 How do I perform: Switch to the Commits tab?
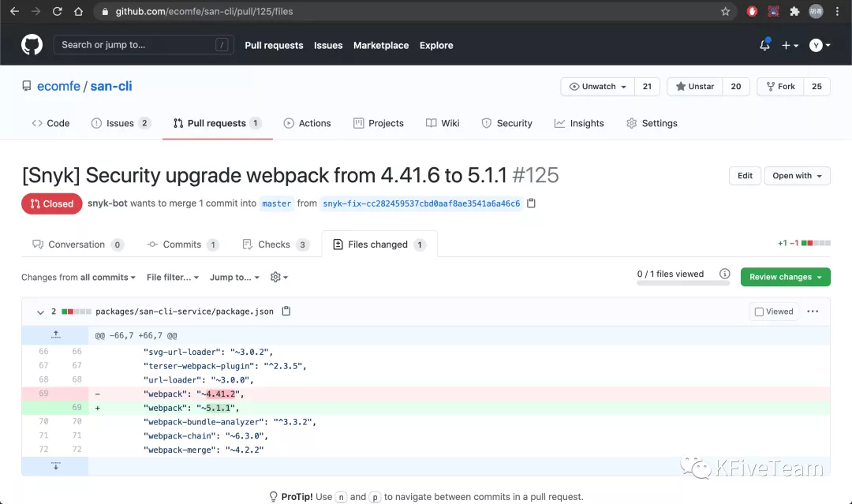click(x=183, y=245)
